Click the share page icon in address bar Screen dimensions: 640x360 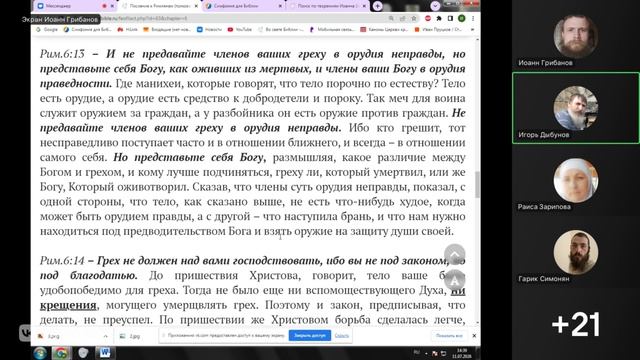403,18
